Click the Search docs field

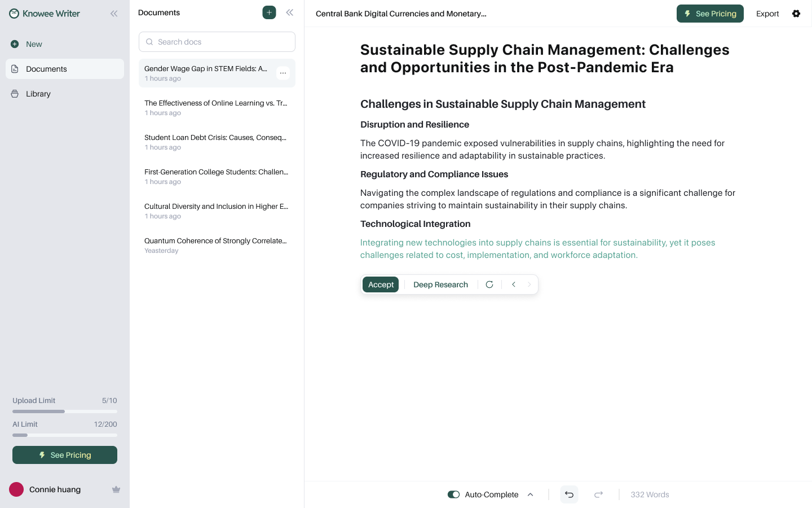pyautogui.click(x=217, y=42)
